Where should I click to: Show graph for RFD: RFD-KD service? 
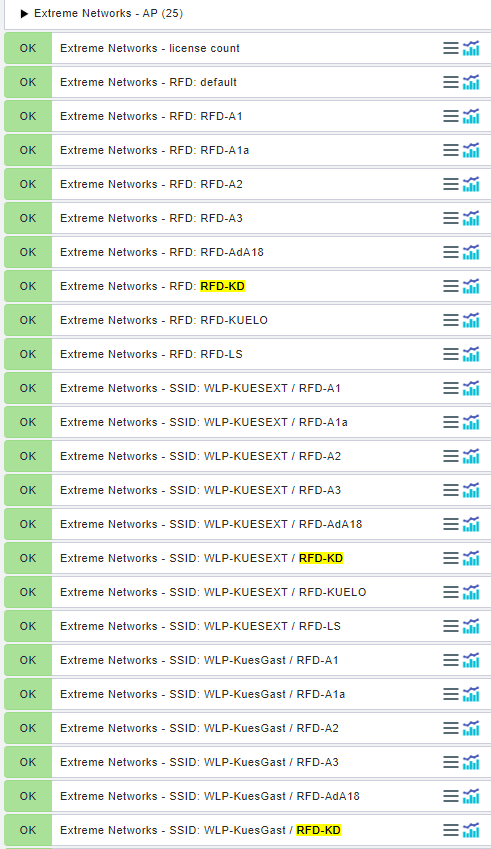471,286
